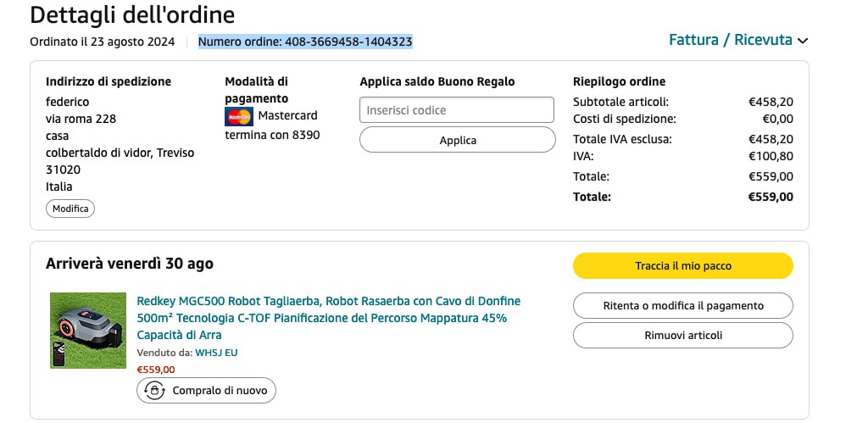The height and width of the screenshot is (423, 868).
Task: Visit the WHSJ EU seller link
Action: [x=216, y=353]
